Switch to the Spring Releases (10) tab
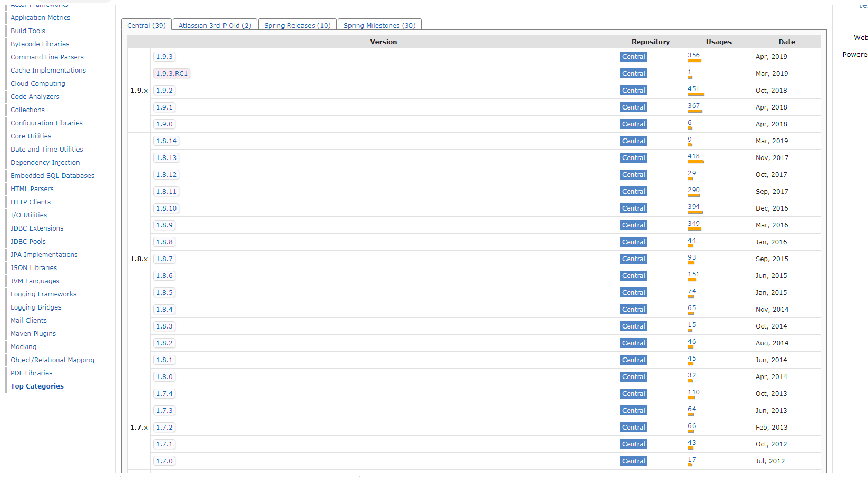 (x=297, y=25)
